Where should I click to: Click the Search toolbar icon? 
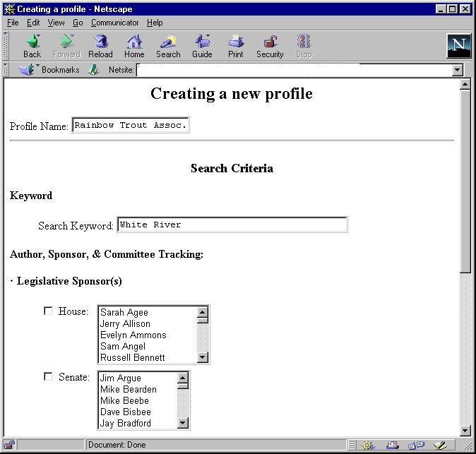[168, 46]
